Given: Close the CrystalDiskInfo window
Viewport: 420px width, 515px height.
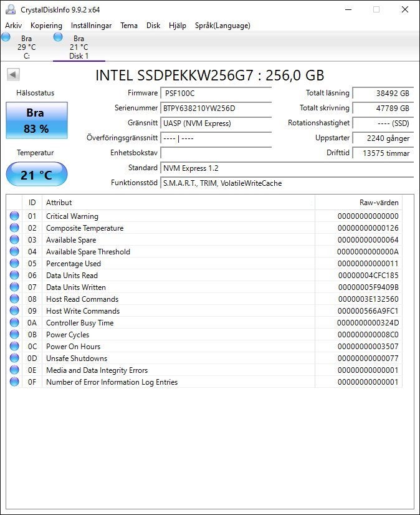Looking at the screenshot, I should (x=405, y=9).
